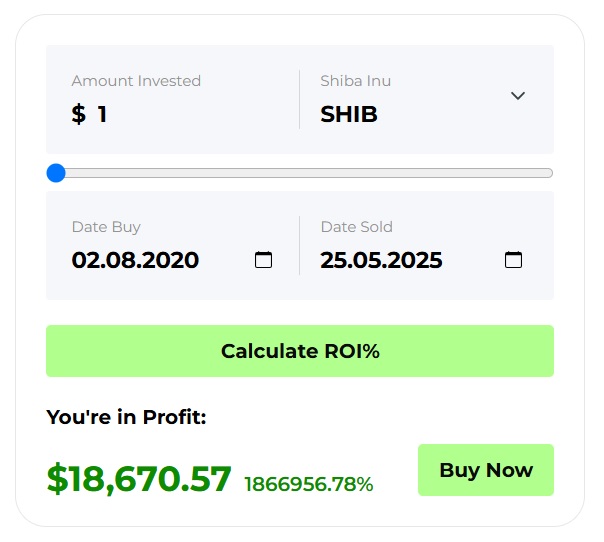
Task: Open the Date Buy calendar picker icon
Action: (264, 260)
